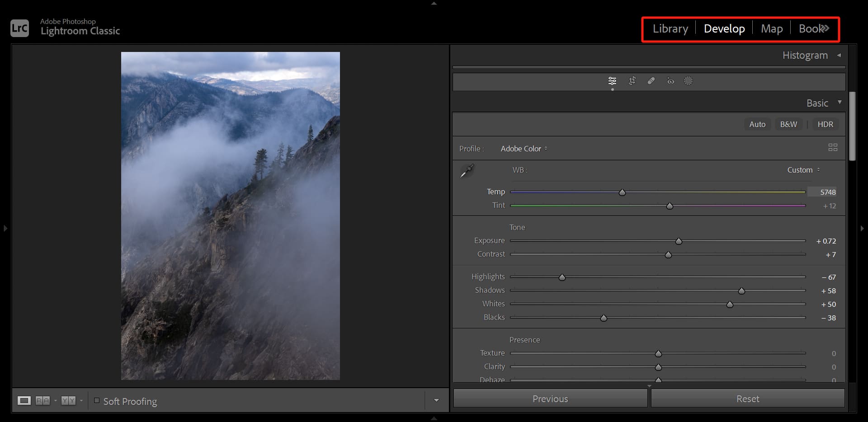Switch to the Develop module
This screenshot has height=422, width=868.
pyautogui.click(x=724, y=28)
